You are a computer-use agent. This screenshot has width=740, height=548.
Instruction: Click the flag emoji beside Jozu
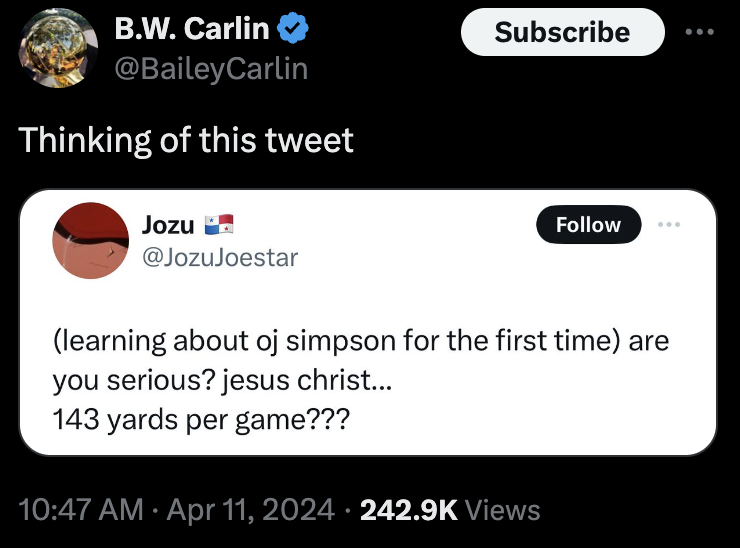coord(218,224)
